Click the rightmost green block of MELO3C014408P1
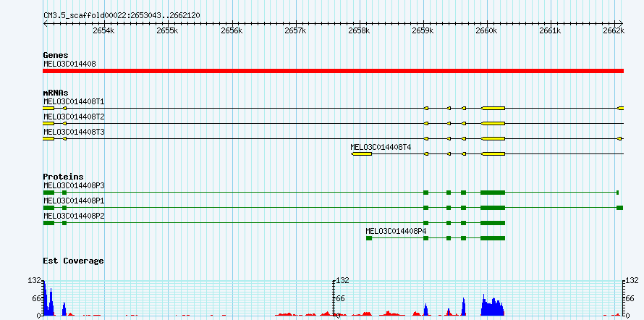 click(620, 208)
